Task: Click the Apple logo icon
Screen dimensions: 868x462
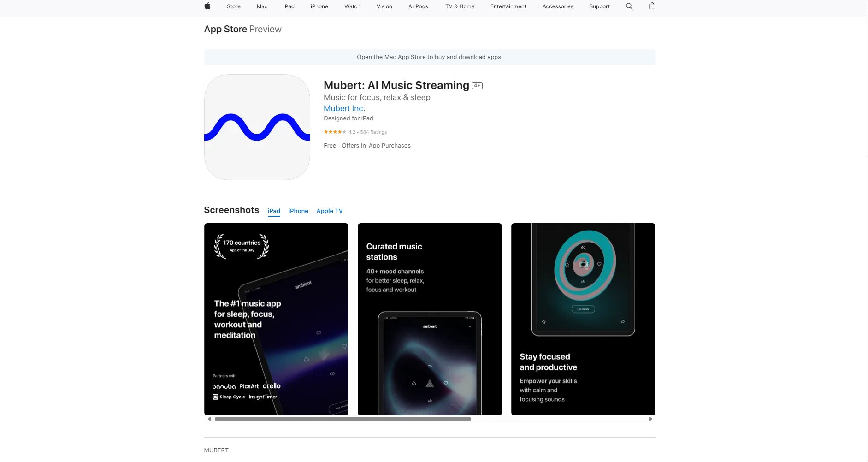Action: pos(207,6)
